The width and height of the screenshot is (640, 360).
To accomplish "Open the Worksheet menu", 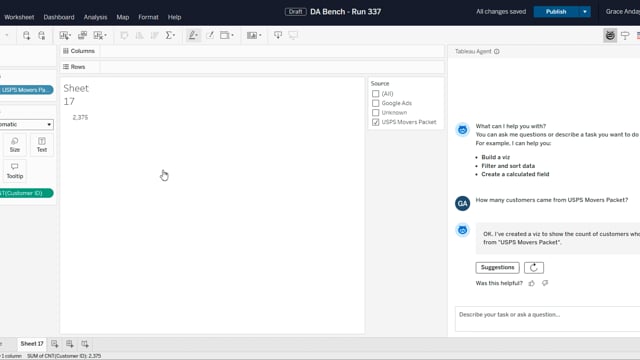I will tap(19, 17).
